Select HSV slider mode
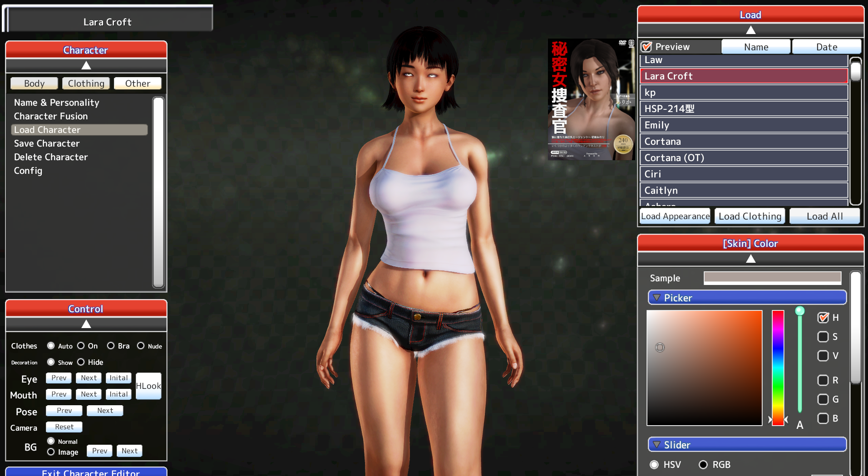Image resolution: width=868 pixels, height=476 pixels. pos(654,465)
